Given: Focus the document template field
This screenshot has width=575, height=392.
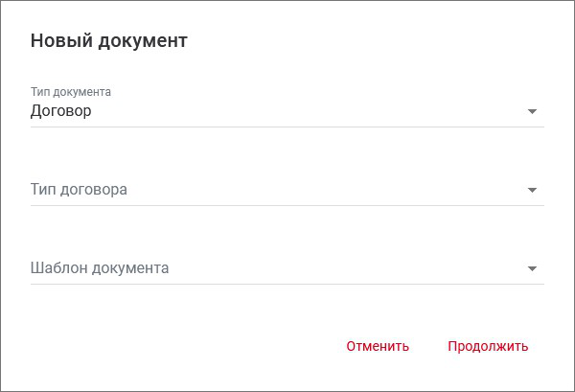Looking at the screenshot, I should [287, 268].
